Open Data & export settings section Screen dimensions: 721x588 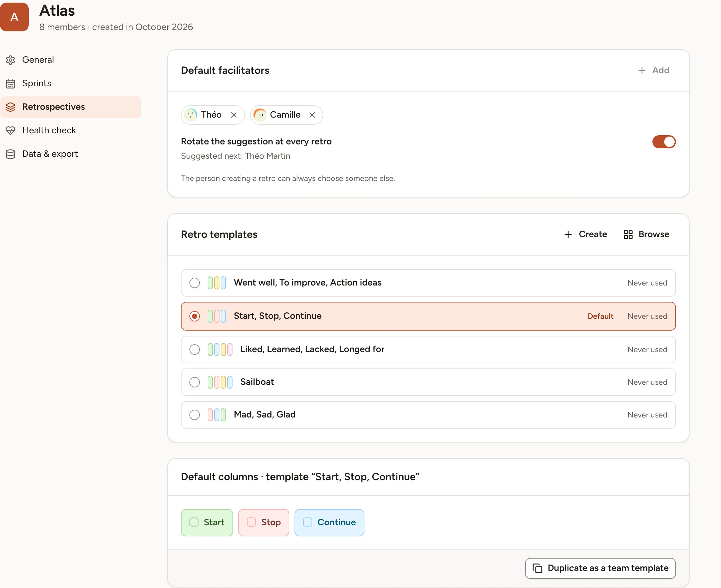(71, 154)
